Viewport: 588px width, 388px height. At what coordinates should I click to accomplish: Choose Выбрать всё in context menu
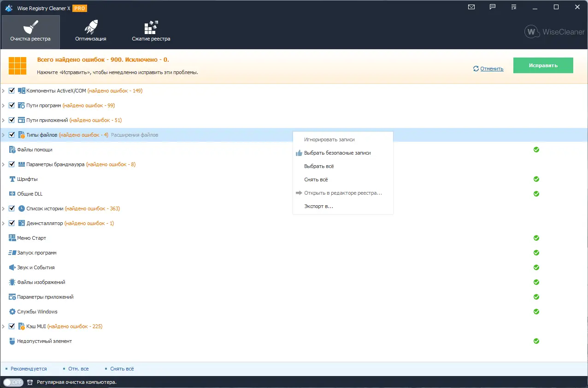coord(343,166)
